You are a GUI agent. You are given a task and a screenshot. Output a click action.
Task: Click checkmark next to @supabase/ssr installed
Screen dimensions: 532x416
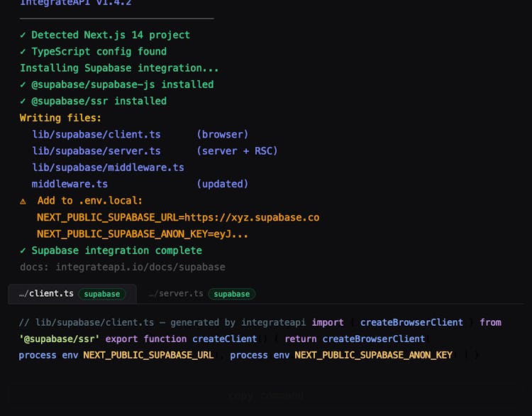(23, 101)
